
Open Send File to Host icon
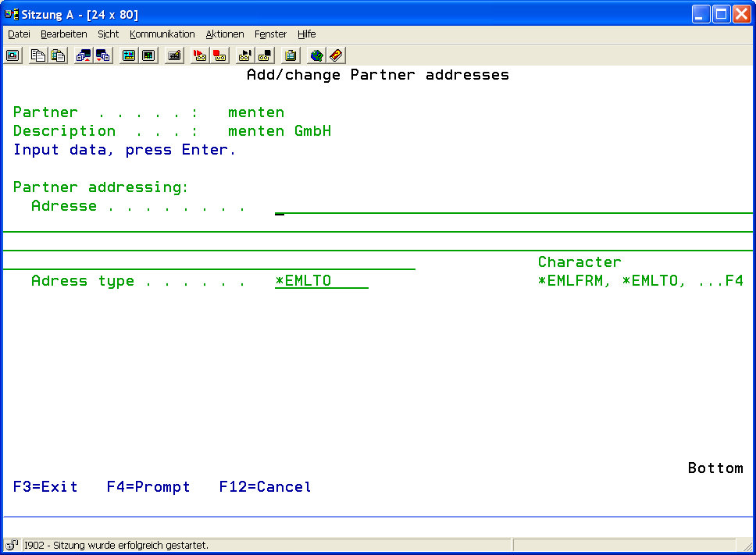coord(83,55)
